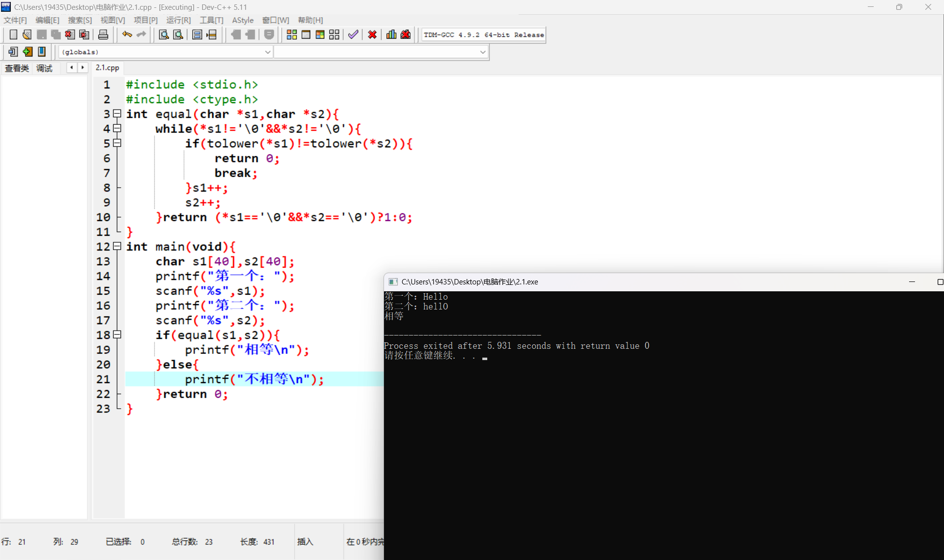Open the (globals) scope dropdown

(x=267, y=52)
